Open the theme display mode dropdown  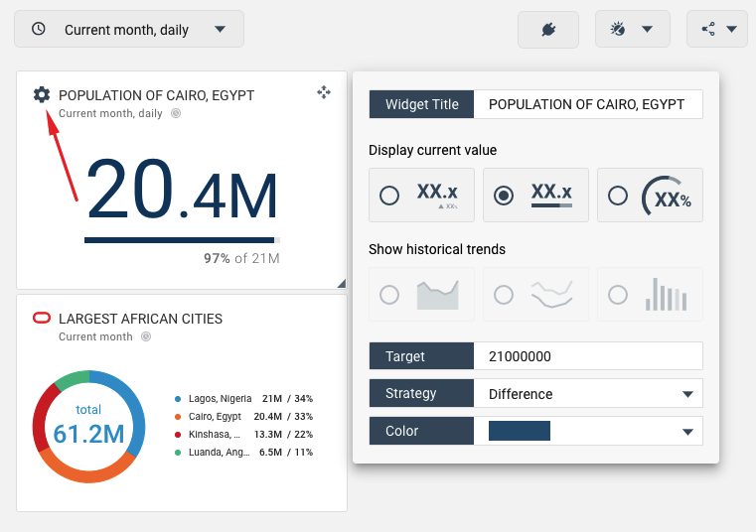[x=632, y=30]
